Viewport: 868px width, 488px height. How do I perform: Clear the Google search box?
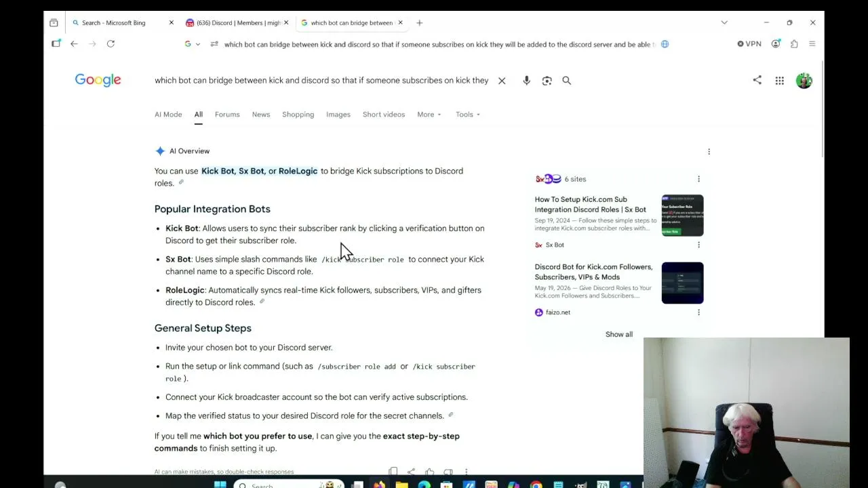coord(502,81)
